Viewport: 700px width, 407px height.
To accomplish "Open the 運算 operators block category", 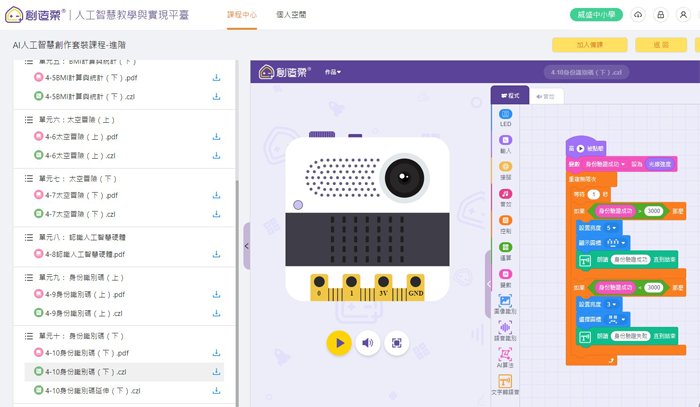I will tap(505, 250).
